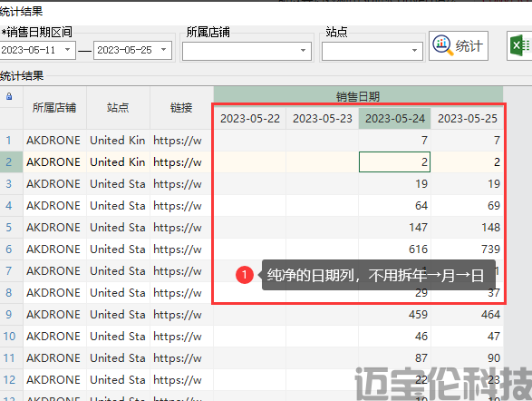Click the 统计 button
The height and width of the screenshot is (401, 532).
point(459,46)
